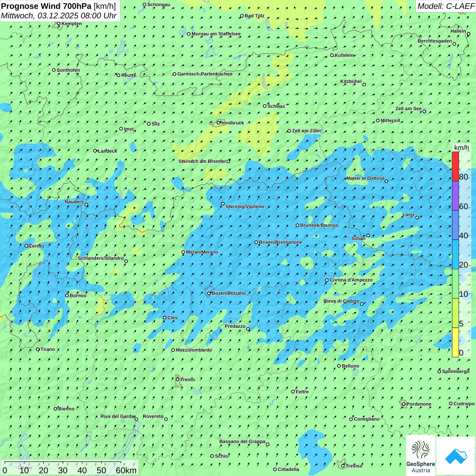Click the Schongau location marker
The image size is (476, 476).
click(x=144, y=5)
